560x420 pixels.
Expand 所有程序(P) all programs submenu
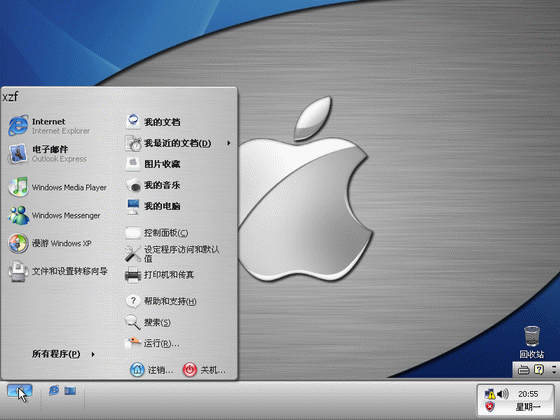coord(64,354)
